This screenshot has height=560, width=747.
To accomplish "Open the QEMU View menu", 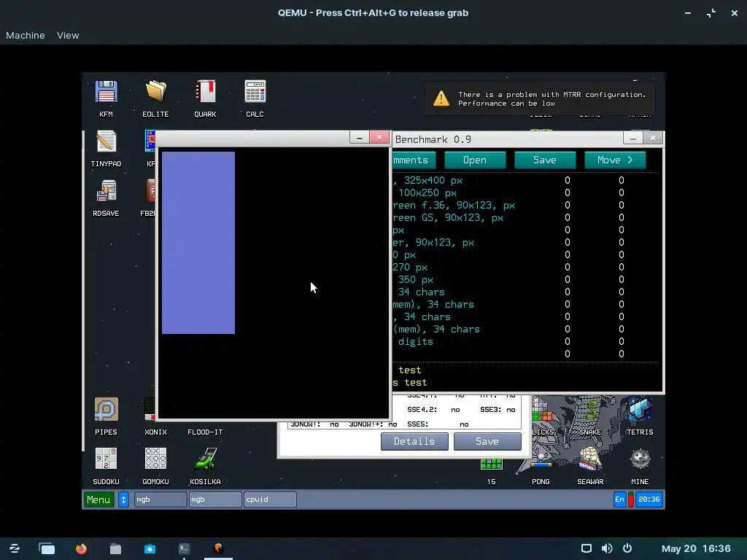I will (68, 35).
